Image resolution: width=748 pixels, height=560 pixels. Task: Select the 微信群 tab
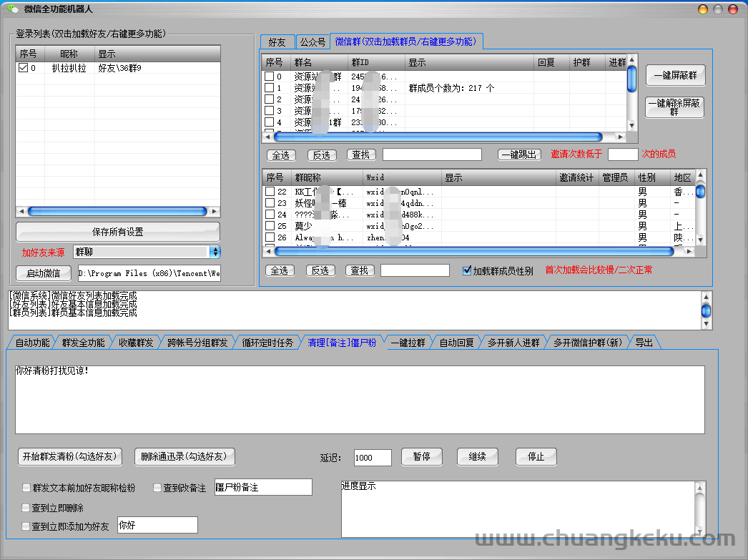pos(406,41)
